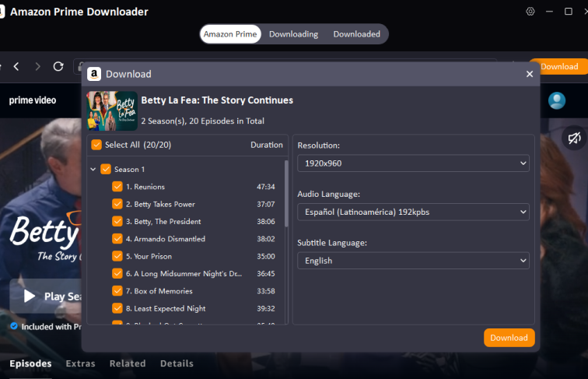588x379 pixels.
Task: Minimize the Amazon Prime Downloader window
Action: [x=549, y=11]
